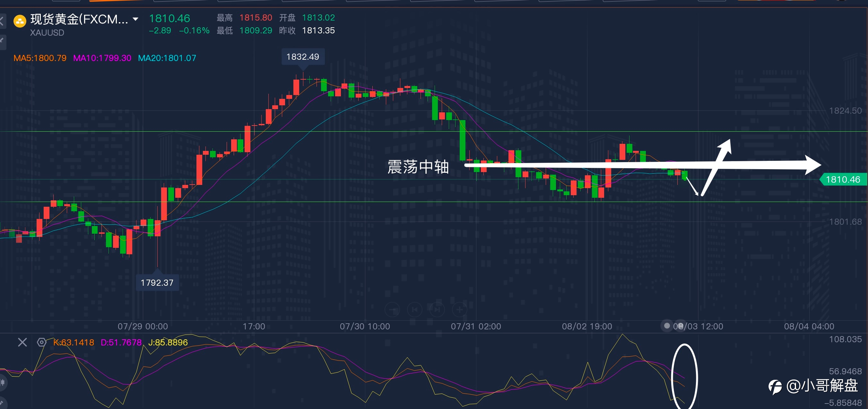
Task: Zoom out chart with minus circle button
Action: [393, 309]
